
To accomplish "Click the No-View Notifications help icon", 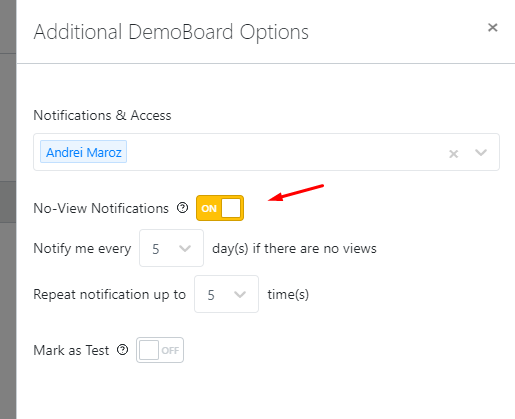I will [182, 208].
